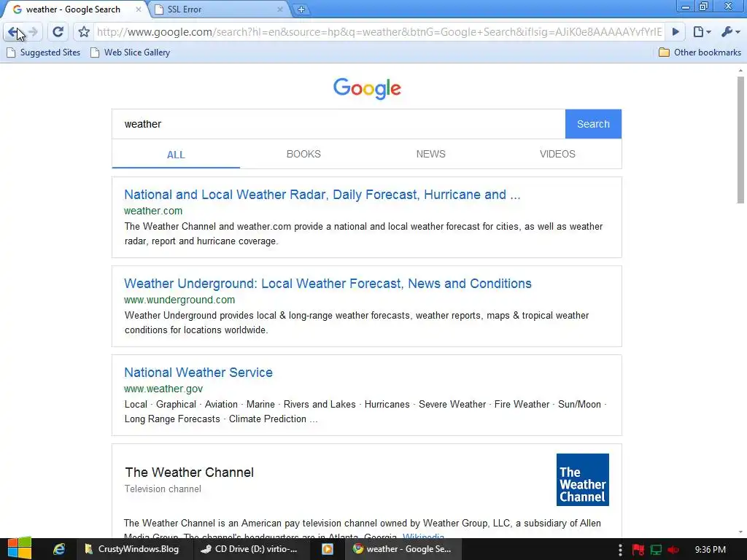Click The Weather Channel panel heading
Image resolution: width=747 pixels, height=560 pixels.
[x=189, y=472]
